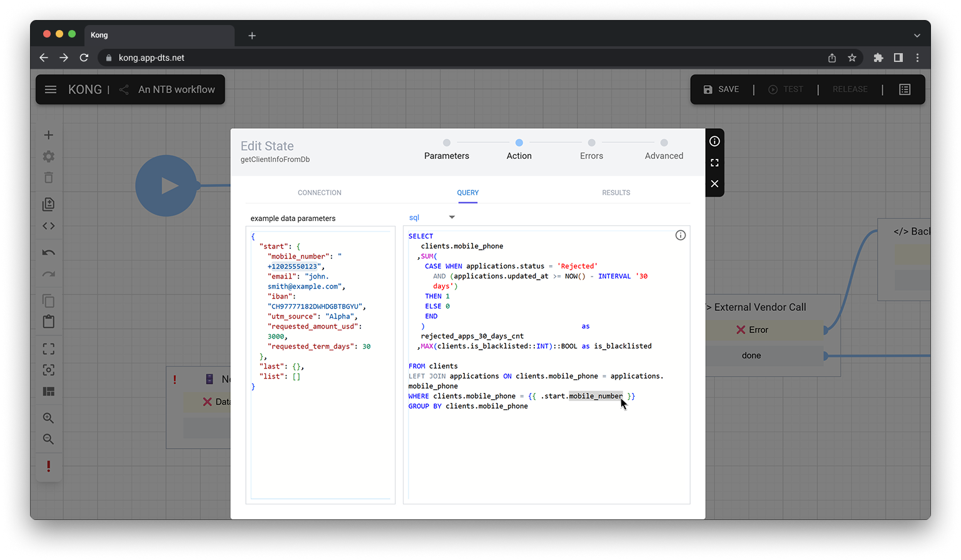This screenshot has width=961, height=560.
Task: Click the TEST button
Action: pos(786,89)
